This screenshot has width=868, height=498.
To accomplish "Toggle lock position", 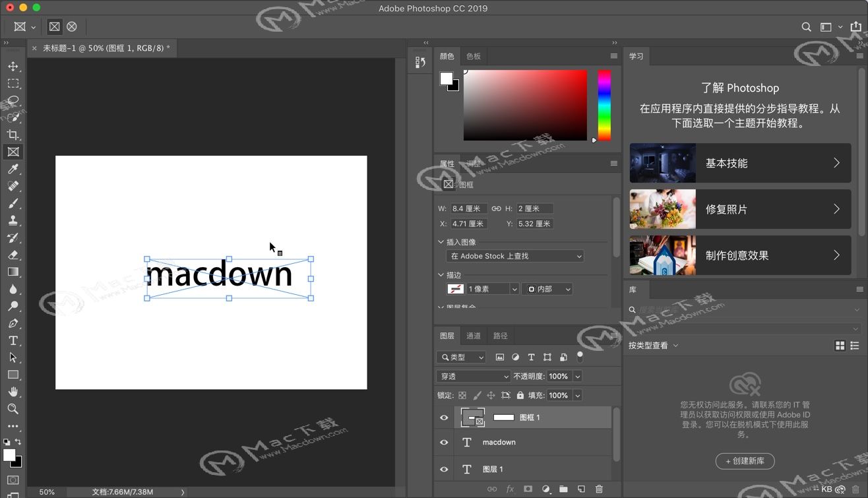I will click(491, 395).
